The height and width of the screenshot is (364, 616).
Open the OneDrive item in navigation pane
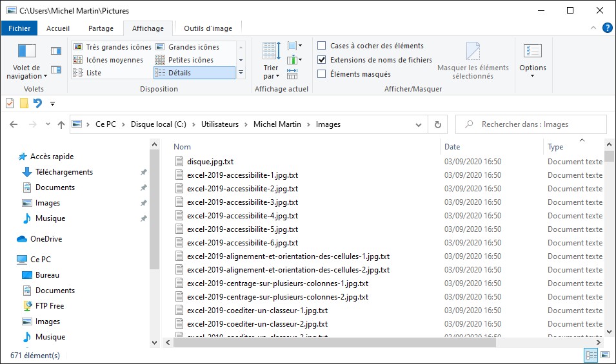coord(46,239)
